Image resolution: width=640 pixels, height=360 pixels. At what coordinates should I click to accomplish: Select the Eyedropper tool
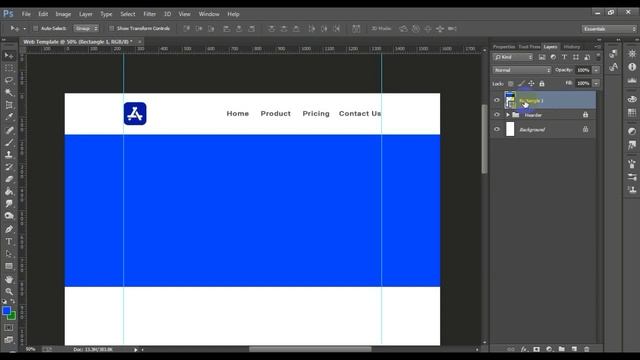tap(9, 117)
